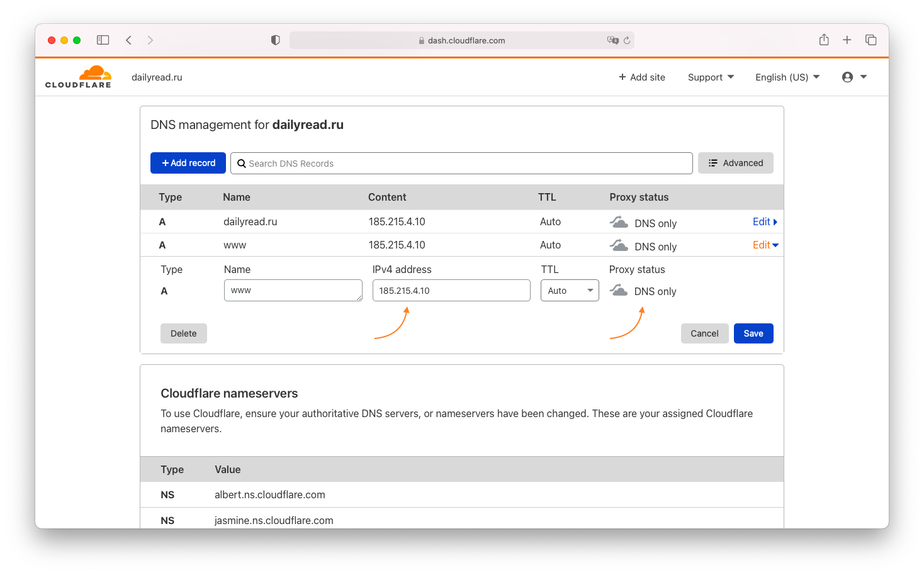The image size is (924, 575).
Task: Click the Cloudflare nameservers heading
Action: coord(229,393)
